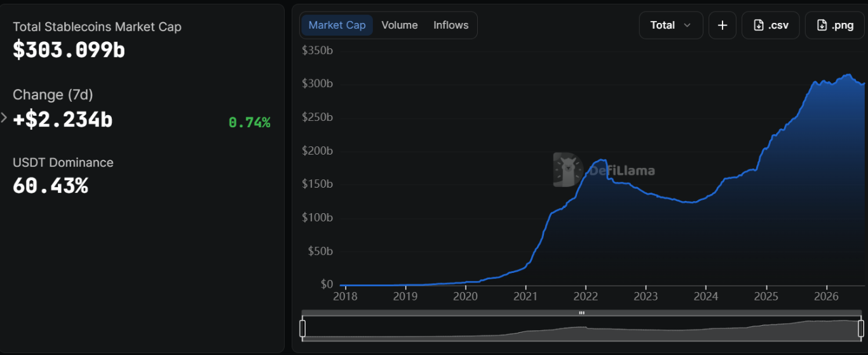
Task: Click the left range slider handle
Action: click(x=302, y=328)
